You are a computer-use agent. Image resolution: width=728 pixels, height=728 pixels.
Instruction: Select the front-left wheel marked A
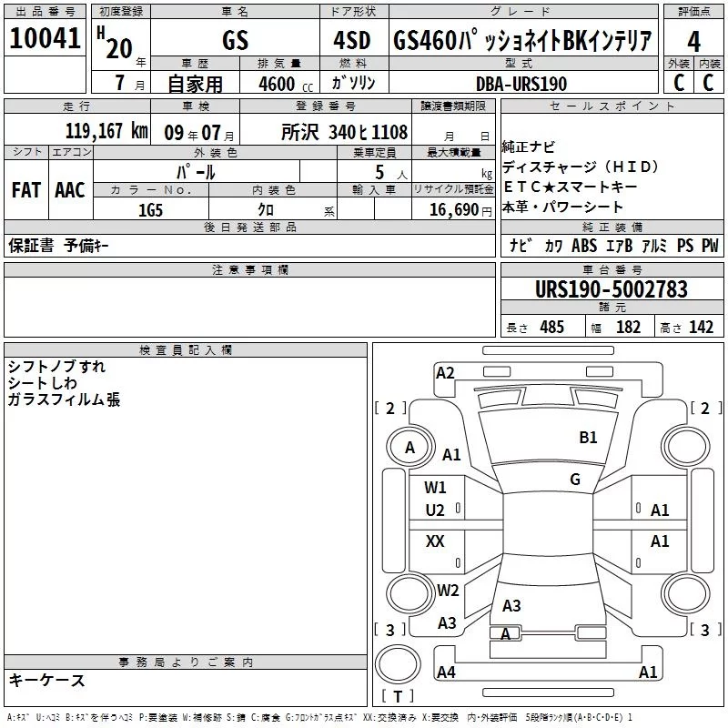pos(410,447)
